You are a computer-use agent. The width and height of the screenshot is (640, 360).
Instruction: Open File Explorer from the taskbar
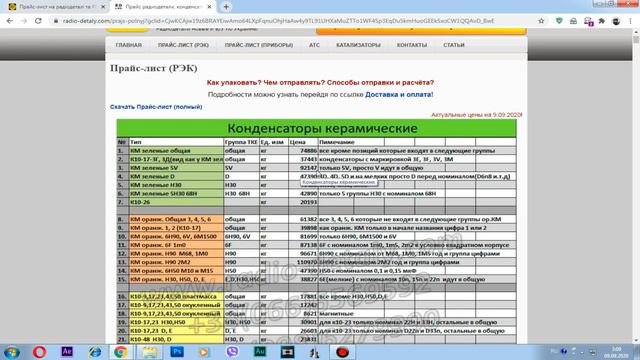click(149, 352)
